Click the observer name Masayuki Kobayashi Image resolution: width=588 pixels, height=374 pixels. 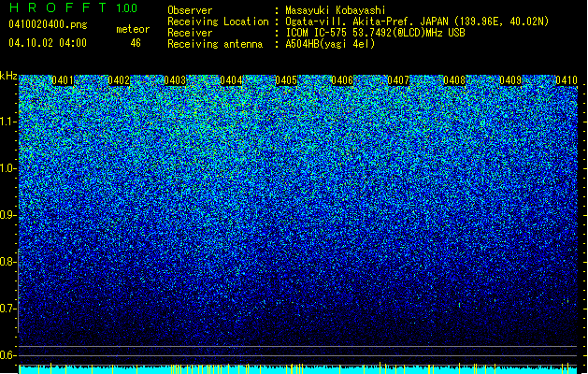click(336, 10)
